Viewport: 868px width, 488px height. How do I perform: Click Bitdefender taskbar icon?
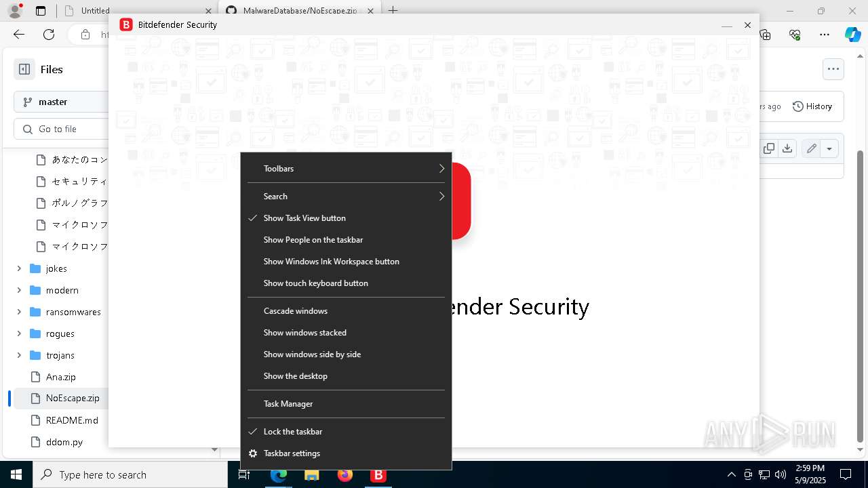pyautogui.click(x=378, y=474)
